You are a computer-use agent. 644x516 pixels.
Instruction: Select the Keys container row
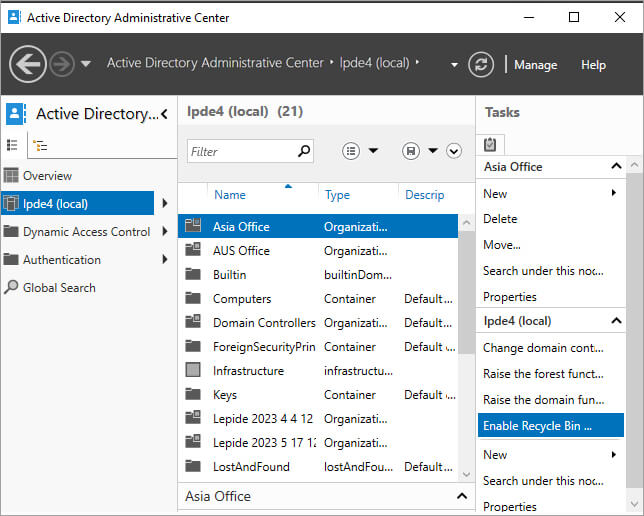318,395
